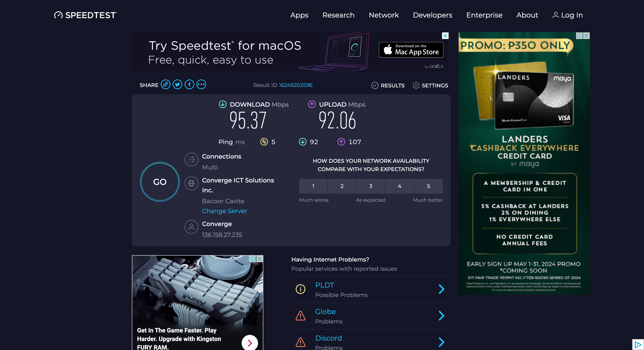Viewport: 644px width, 350px height.
Task: Open ad info on Landers ad
Action: (579, 36)
